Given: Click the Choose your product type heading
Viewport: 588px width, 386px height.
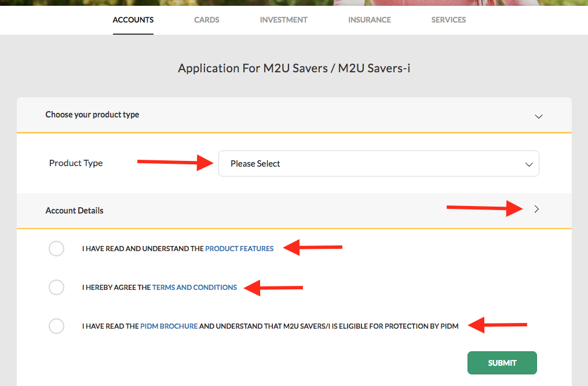Looking at the screenshot, I should [x=92, y=115].
